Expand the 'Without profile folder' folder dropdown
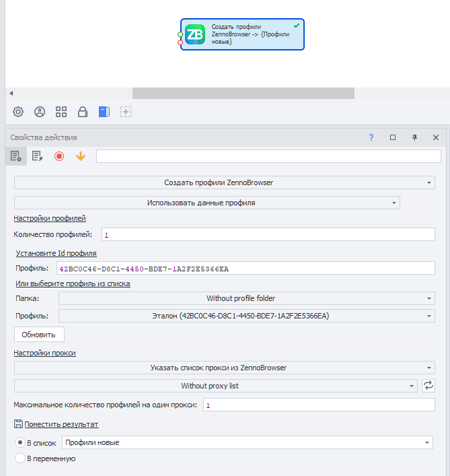Image resolution: width=450 pixels, height=476 pixels. [247, 298]
